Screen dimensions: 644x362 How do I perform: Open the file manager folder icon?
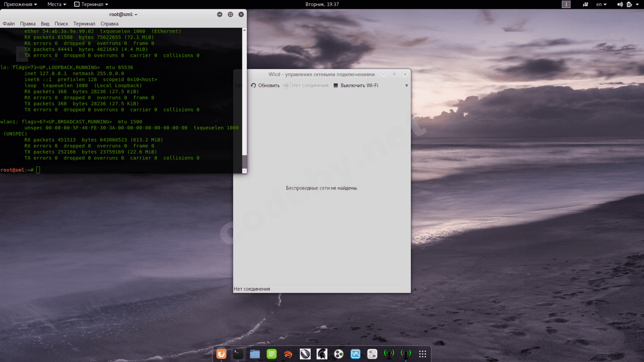click(255, 354)
